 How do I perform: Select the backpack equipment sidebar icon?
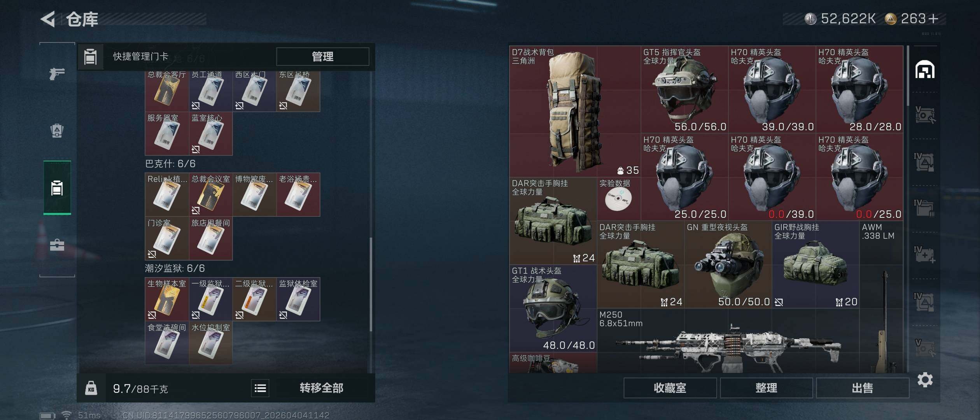pos(57,131)
